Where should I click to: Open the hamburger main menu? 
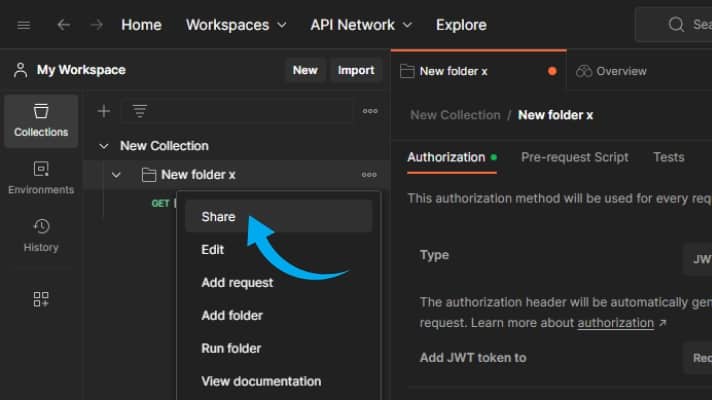[24, 25]
